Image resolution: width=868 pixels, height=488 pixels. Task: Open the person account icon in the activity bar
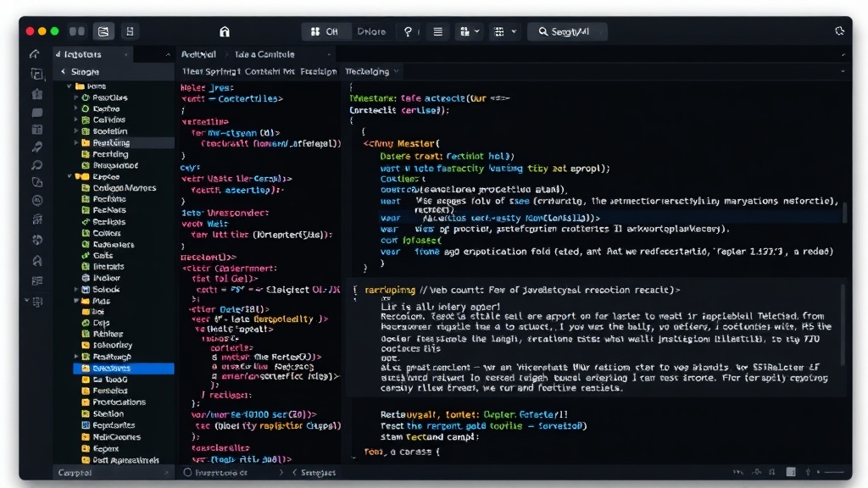click(x=37, y=260)
